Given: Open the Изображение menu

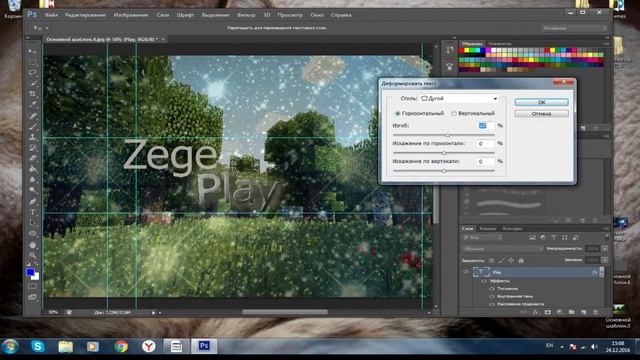Looking at the screenshot, I should 131,15.
